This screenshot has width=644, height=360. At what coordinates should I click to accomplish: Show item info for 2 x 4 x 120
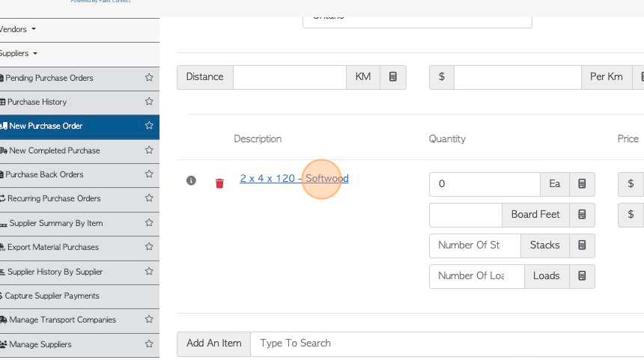click(x=191, y=180)
